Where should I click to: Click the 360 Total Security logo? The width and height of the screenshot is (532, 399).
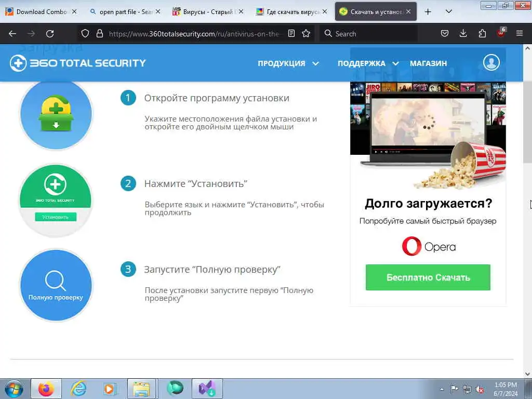click(78, 63)
